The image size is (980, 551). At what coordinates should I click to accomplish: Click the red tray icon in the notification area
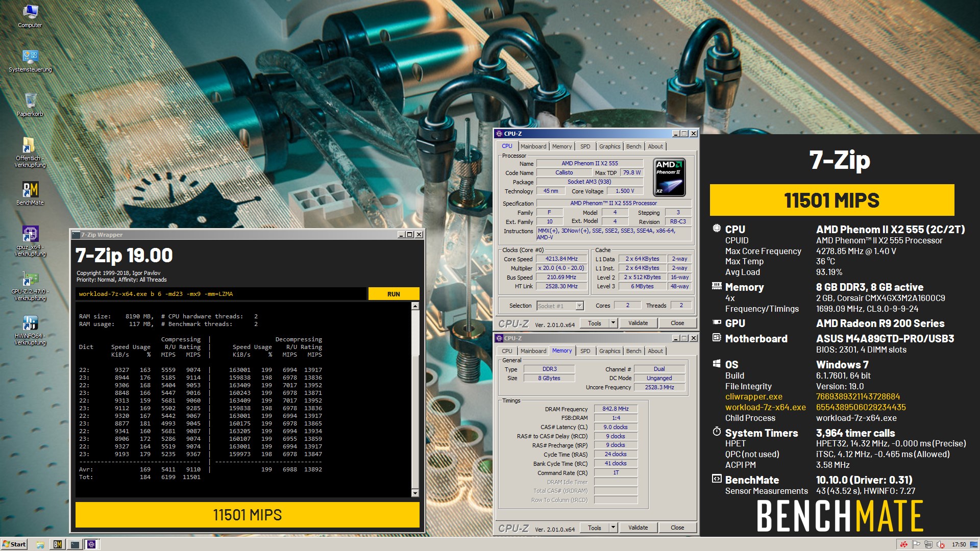[x=903, y=544]
